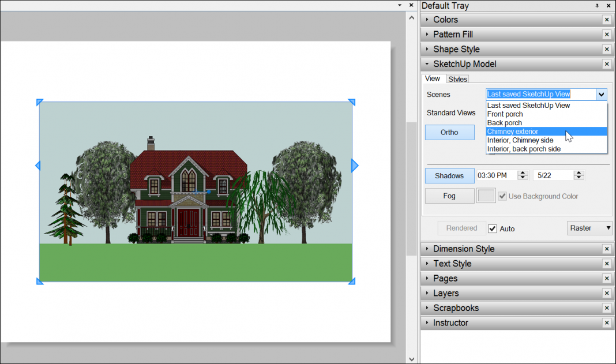Open the Fog color swatch
Viewport: 616px width, 364px height.
(x=485, y=196)
